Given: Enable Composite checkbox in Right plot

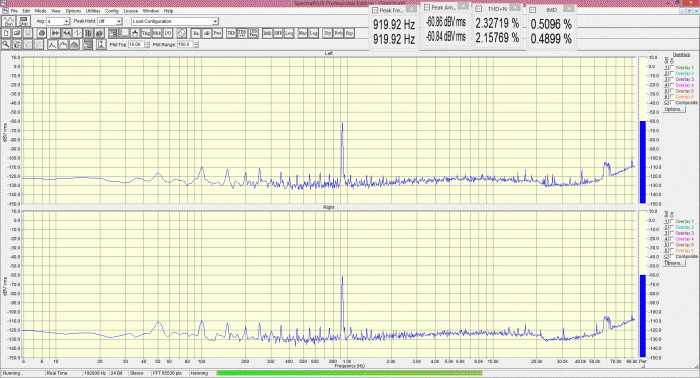Looking at the screenshot, I should [x=672, y=257].
